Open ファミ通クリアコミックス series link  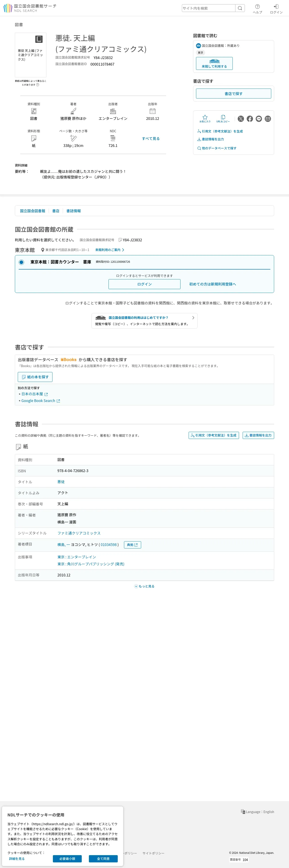(x=79, y=533)
